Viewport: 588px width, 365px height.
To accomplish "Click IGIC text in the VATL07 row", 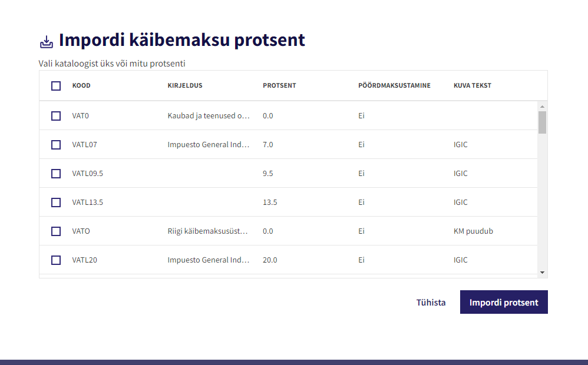I will click(x=461, y=145).
